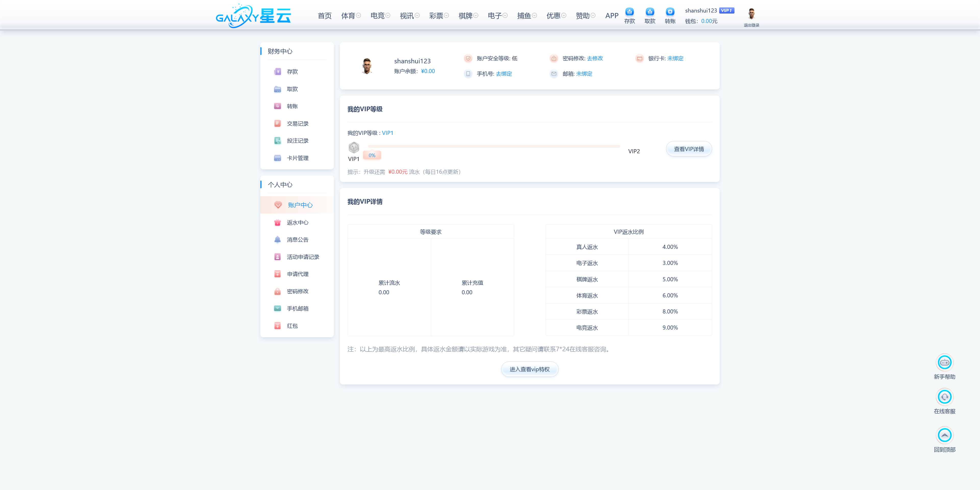The width and height of the screenshot is (980, 490).
Task: Open the 返水中心 rebate center
Action: point(298,222)
